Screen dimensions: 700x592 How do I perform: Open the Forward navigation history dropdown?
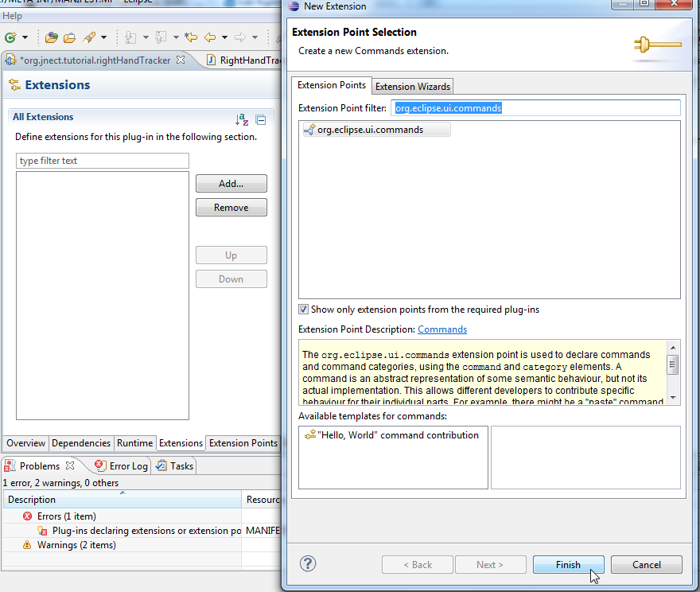(x=255, y=37)
